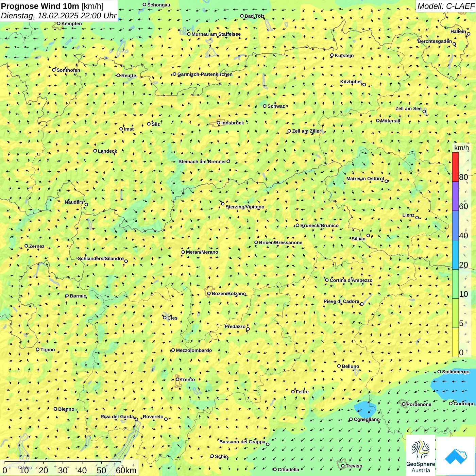Image resolution: width=476 pixels, height=476 pixels.
Task: Select the Bozen/Bolzano city label
Action: click(228, 293)
